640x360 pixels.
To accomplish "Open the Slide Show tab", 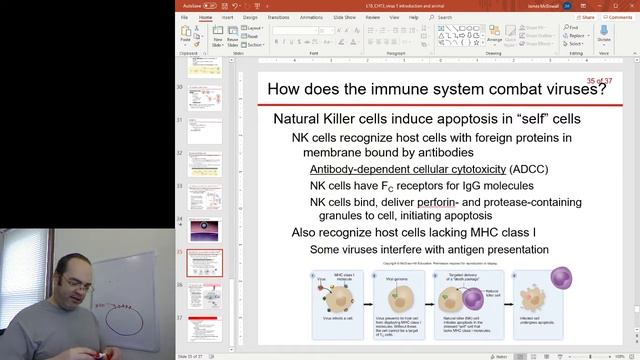I will click(x=345, y=18).
